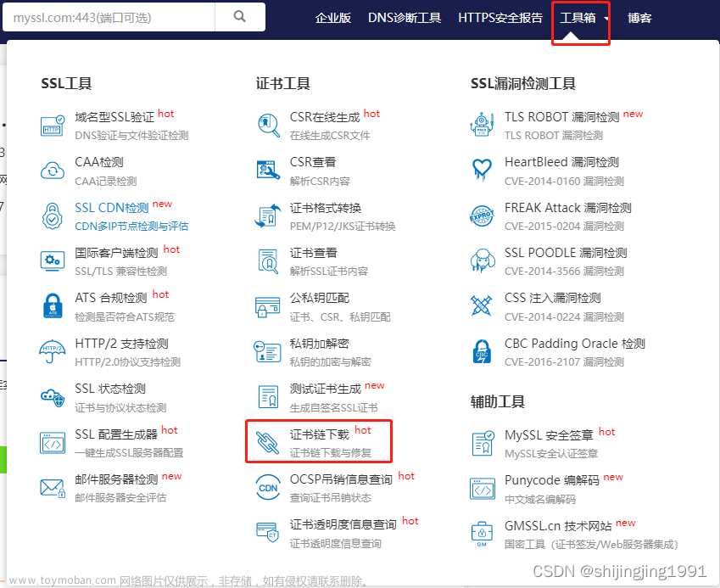Click the SSL 状态检测 cloud shield icon
Viewport: 720px width, 588px height.
(x=53, y=397)
